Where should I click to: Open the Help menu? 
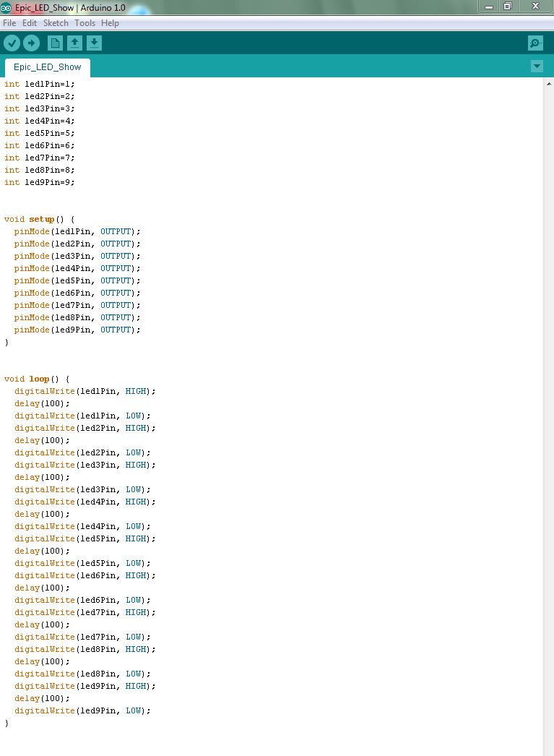110,23
